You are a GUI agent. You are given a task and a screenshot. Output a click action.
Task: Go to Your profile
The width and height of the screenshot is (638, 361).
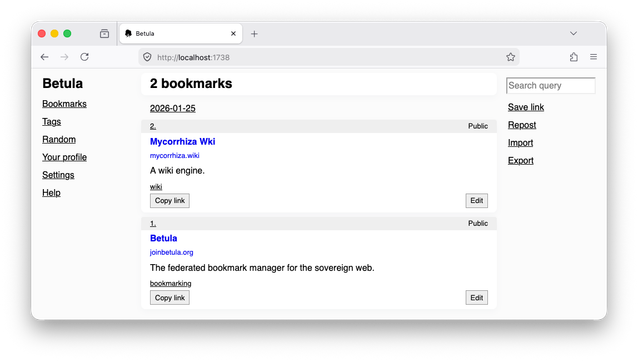point(64,157)
